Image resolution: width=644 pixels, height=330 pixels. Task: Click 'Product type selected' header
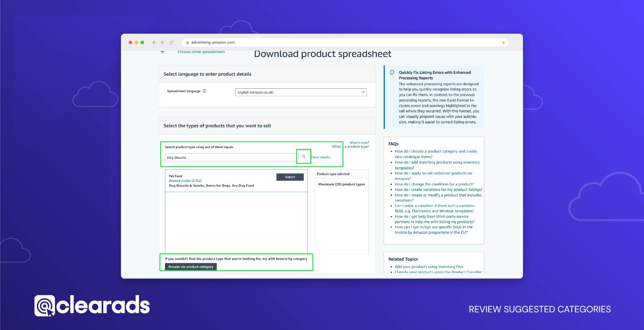(x=333, y=174)
